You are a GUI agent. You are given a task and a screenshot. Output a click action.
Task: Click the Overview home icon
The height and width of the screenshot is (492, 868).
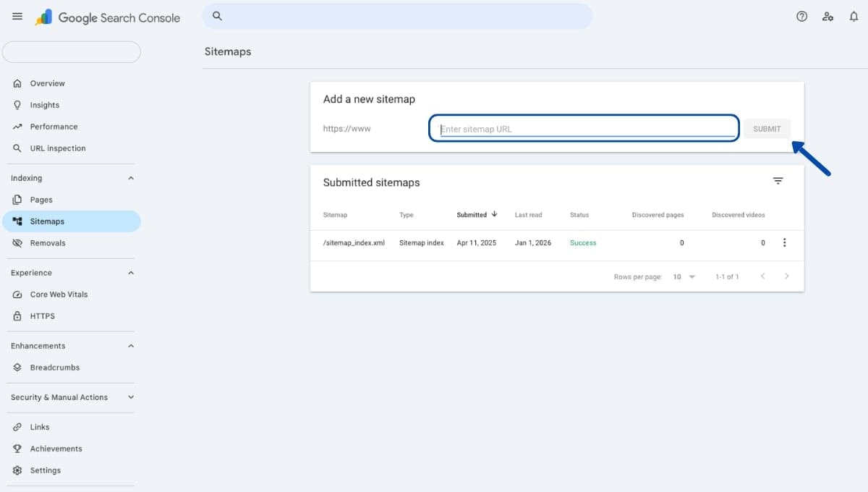pyautogui.click(x=17, y=83)
